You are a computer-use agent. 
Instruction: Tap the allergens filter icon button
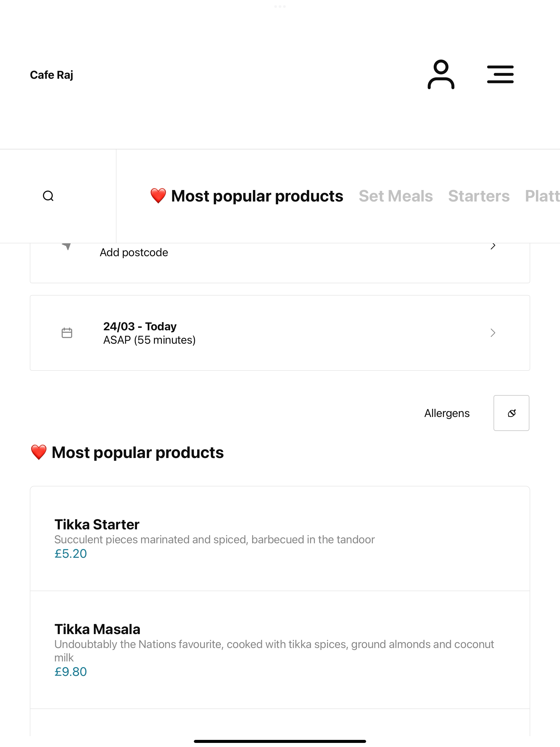pyautogui.click(x=511, y=413)
